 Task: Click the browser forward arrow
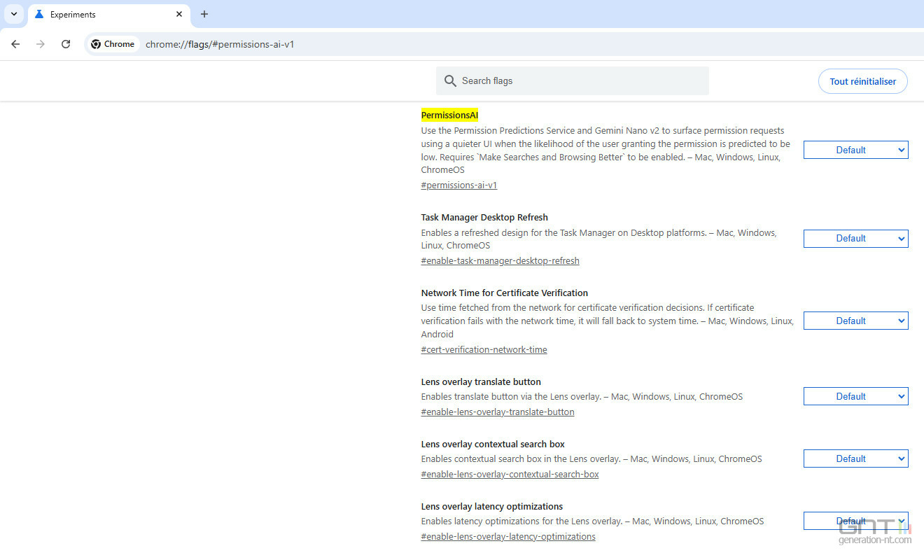(41, 44)
